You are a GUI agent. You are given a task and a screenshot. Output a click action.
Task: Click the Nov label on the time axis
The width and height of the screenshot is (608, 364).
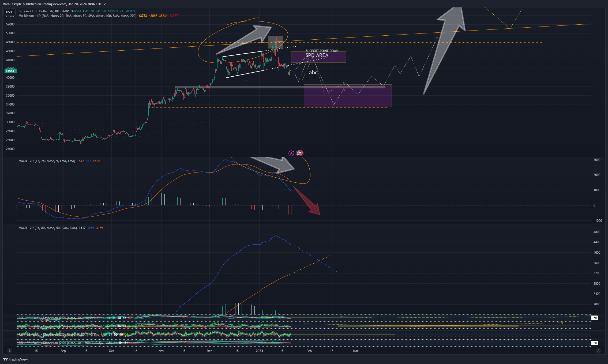(x=161, y=351)
